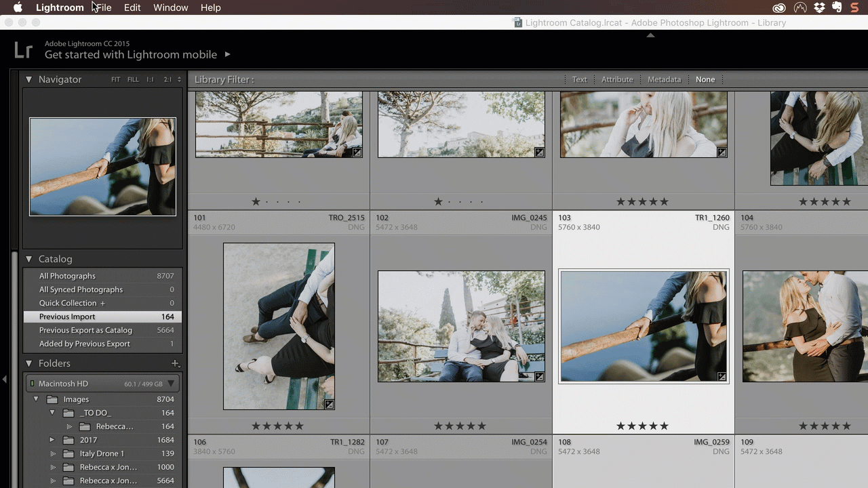
Task: Select photo 103 TR1_1260 thumbnail
Action: pos(644,327)
